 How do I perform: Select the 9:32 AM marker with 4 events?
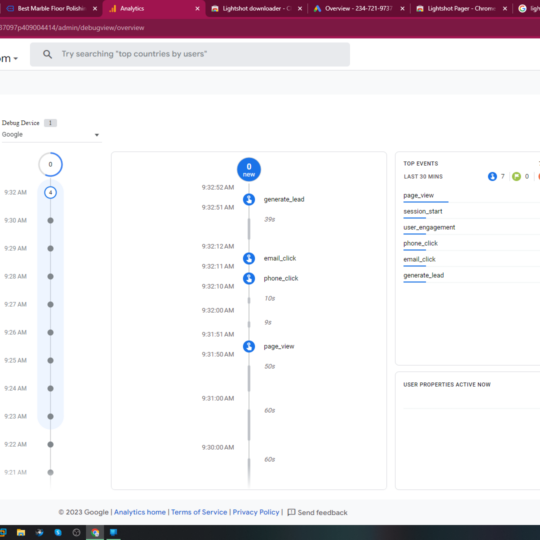(50, 193)
